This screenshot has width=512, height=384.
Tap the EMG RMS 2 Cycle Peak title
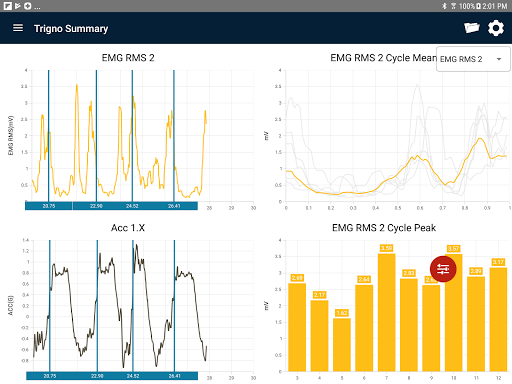coord(384,228)
